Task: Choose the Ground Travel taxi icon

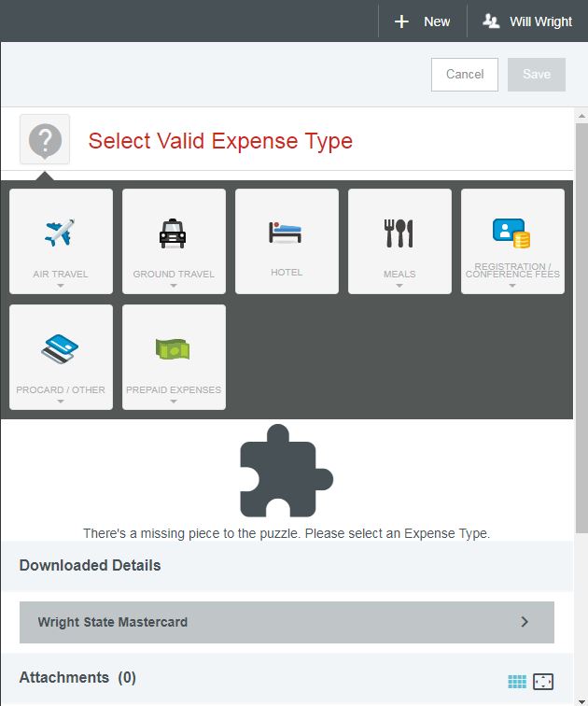Action: point(174,233)
